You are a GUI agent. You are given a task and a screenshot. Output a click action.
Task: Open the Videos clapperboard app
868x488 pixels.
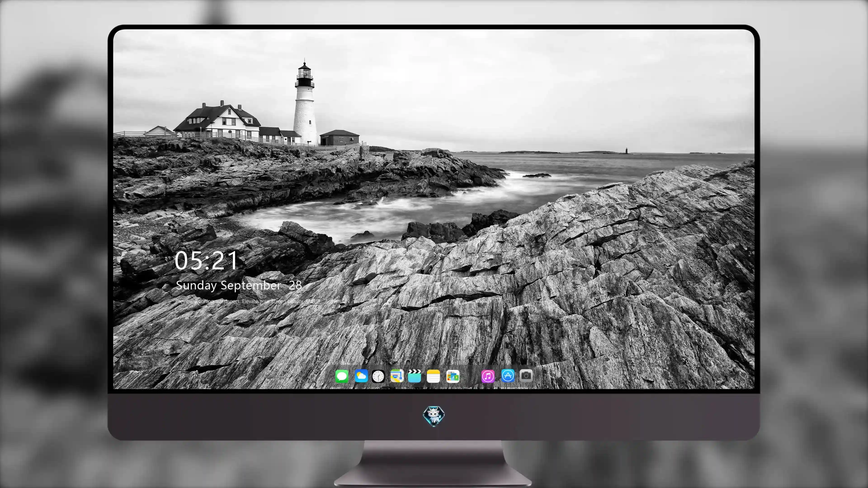tap(415, 376)
